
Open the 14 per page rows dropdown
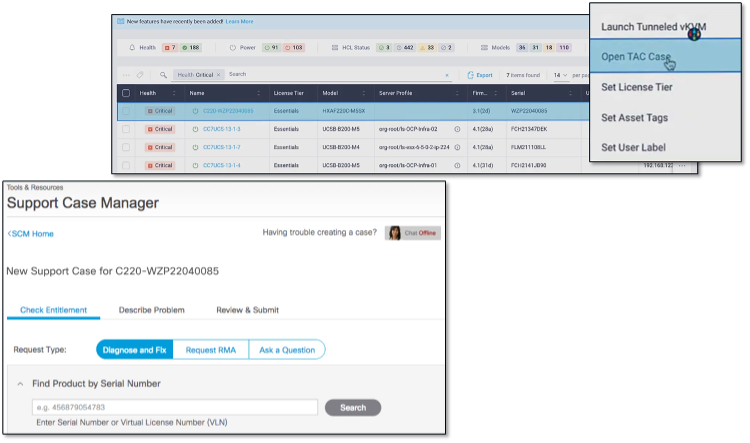[560, 75]
